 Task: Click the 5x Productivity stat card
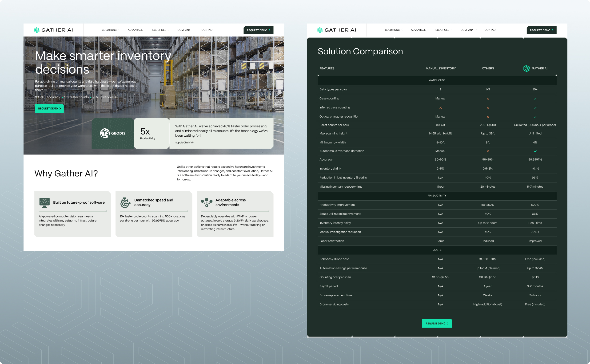coord(151,133)
